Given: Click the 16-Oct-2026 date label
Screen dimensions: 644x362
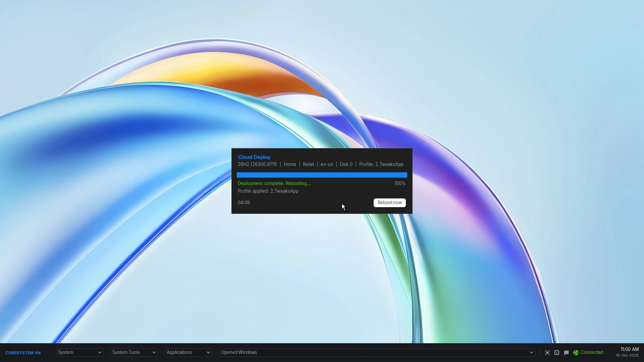Looking at the screenshot, I should pos(627,355).
